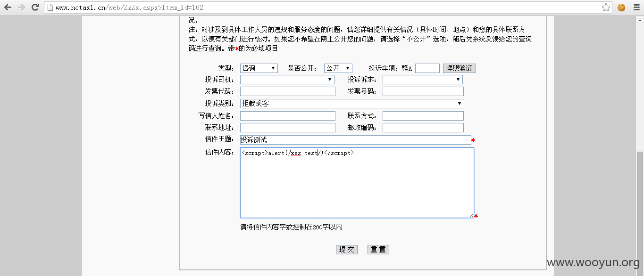644x276 pixels.
Task: Open the 投诉诉求 dropdown
Action: point(423,80)
